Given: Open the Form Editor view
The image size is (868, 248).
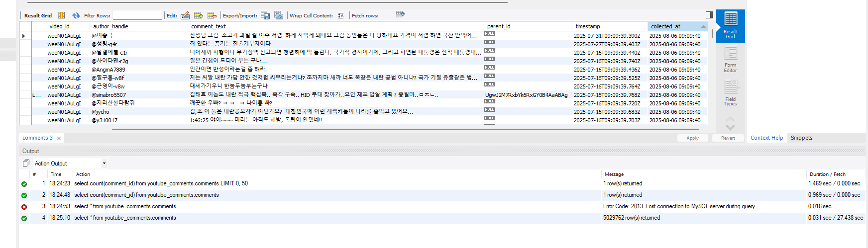Looking at the screenshot, I should pos(730,60).
